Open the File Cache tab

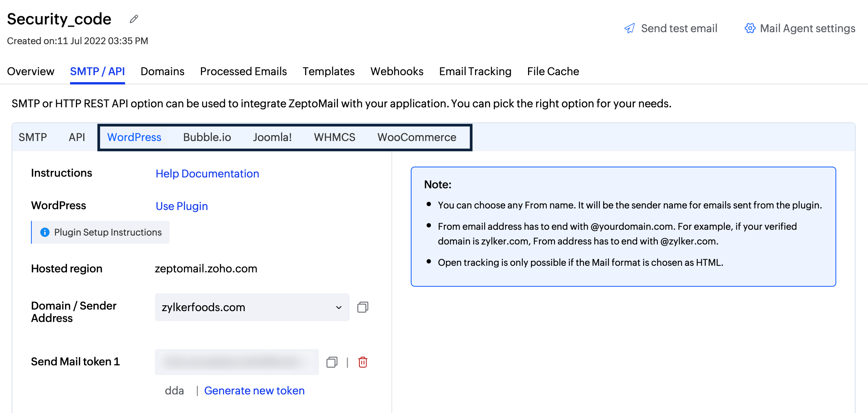553,71
